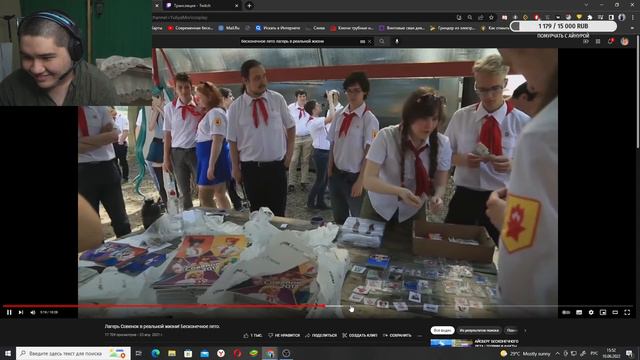
Task: Open the YouTube bookmark 'Современные...'
Action: pos(190,28)
